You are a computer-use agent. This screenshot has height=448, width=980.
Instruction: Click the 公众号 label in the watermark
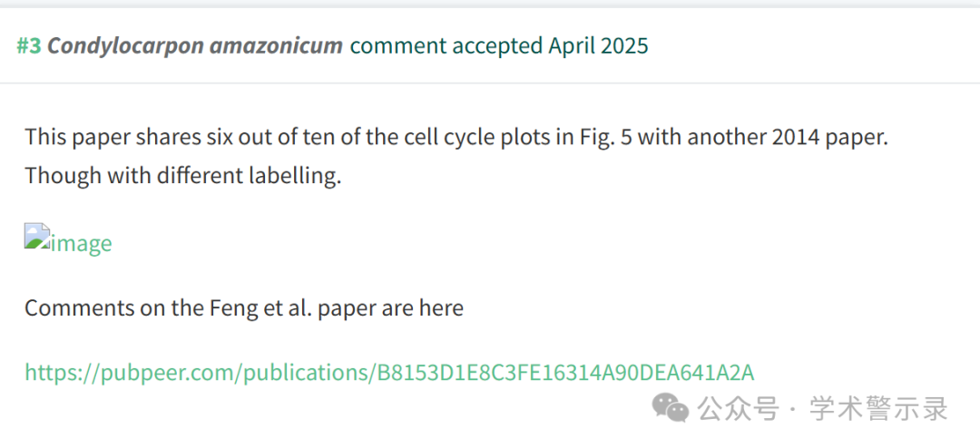pyautogui.click(x=739, y=409)
